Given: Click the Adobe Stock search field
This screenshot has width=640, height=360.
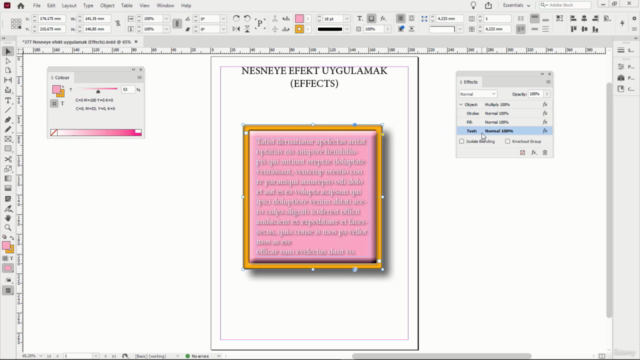Looking at the screenshot, I should tap(565, 5).
